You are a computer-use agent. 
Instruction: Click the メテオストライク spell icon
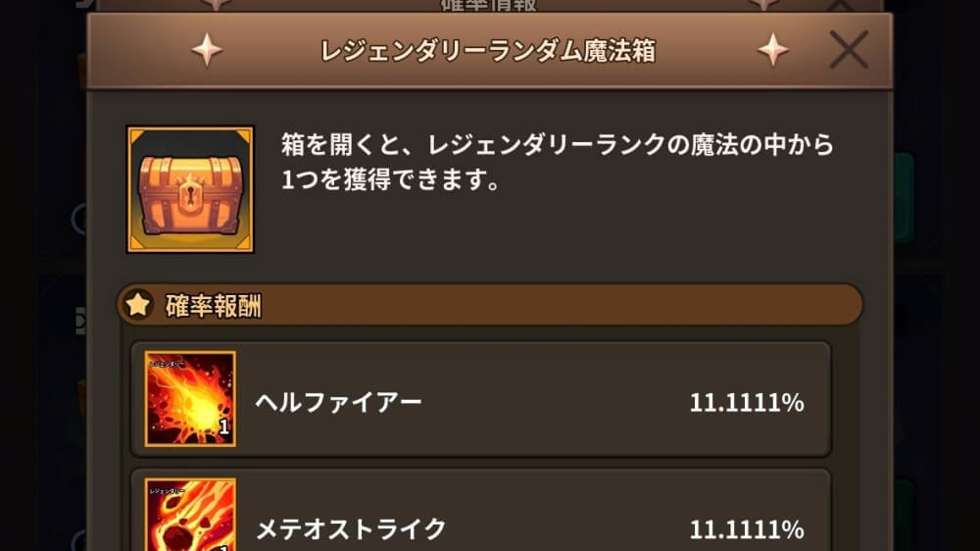(x=190, y=515)
